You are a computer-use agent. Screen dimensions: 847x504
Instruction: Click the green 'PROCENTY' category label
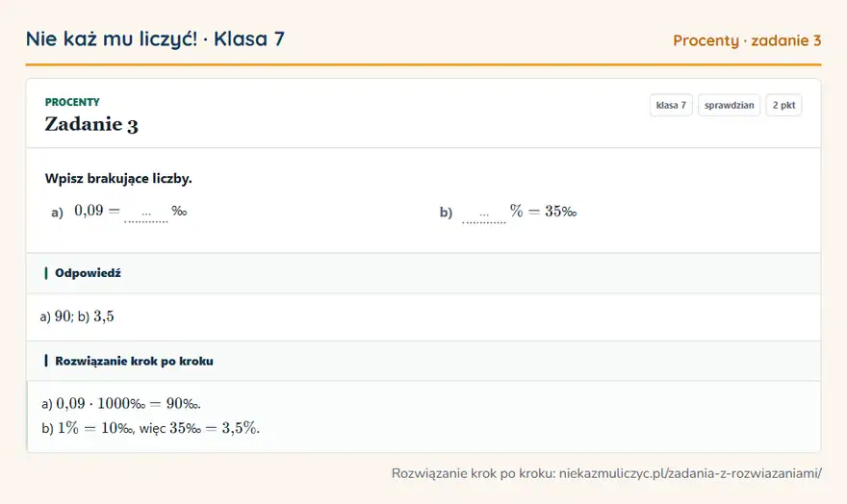point(72,102)
